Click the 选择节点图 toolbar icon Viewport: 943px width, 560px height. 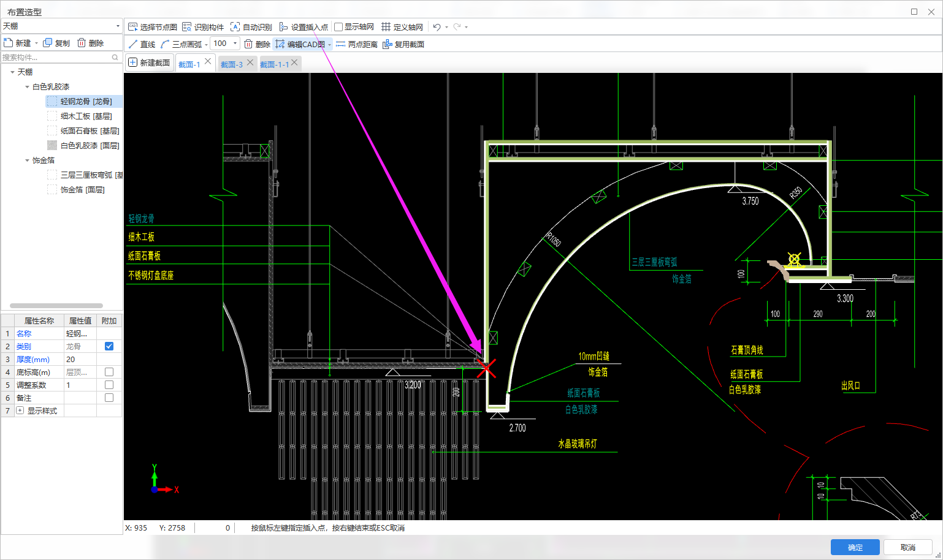point(132,27)
